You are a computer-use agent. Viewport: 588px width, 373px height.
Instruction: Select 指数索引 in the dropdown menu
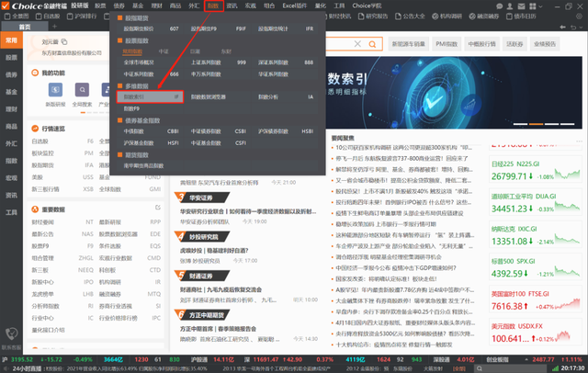(136, 95)
